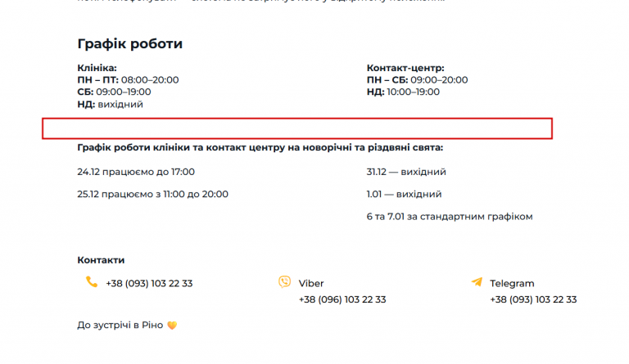Screen dimensions: 629x364
Task: Click the Telegram paper plane icon
Action: tap(477, 282)
